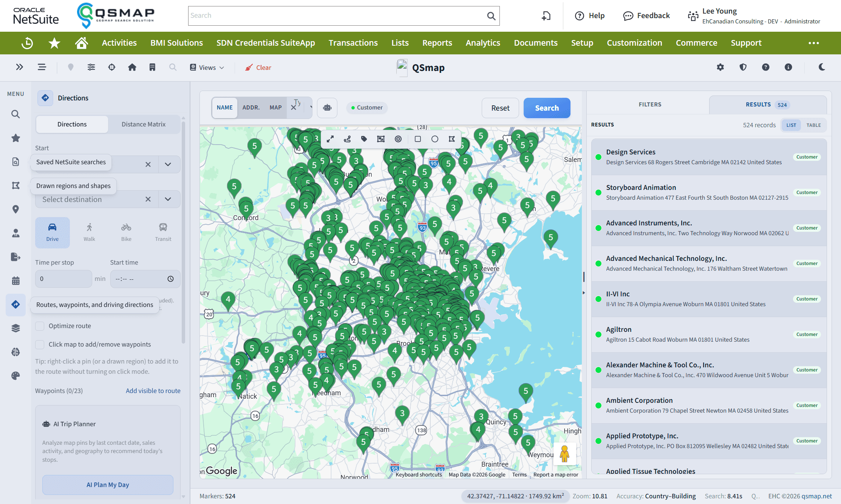Click the AI Plan My Day button
841x504 pixels.
(x=108, y=485)
